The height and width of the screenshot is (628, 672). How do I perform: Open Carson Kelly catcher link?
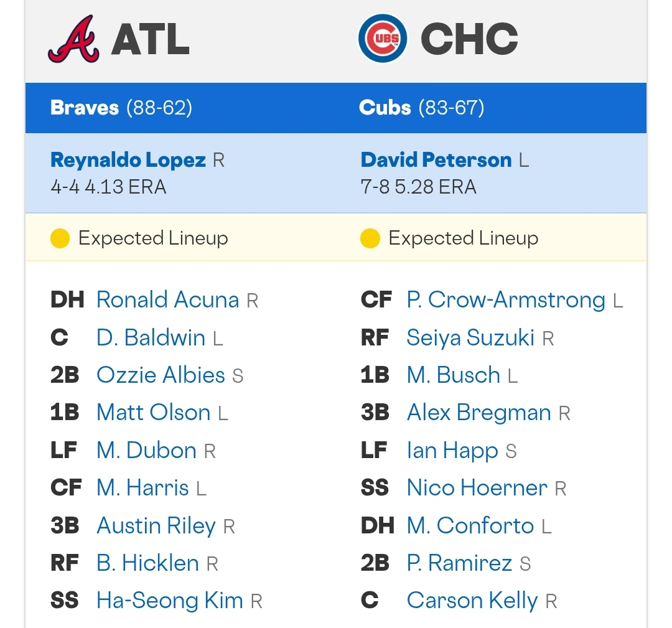(x=472, y=601)
